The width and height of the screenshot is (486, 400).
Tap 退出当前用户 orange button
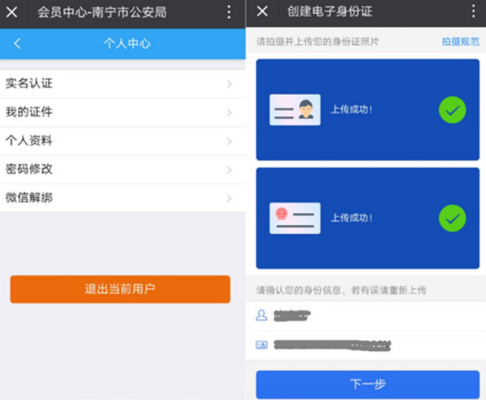120,289
